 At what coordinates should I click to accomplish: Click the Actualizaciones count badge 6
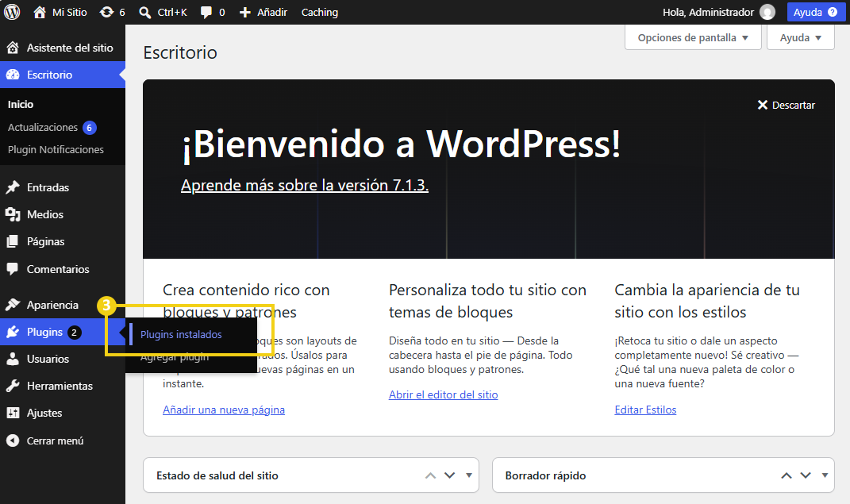[90, 128]
